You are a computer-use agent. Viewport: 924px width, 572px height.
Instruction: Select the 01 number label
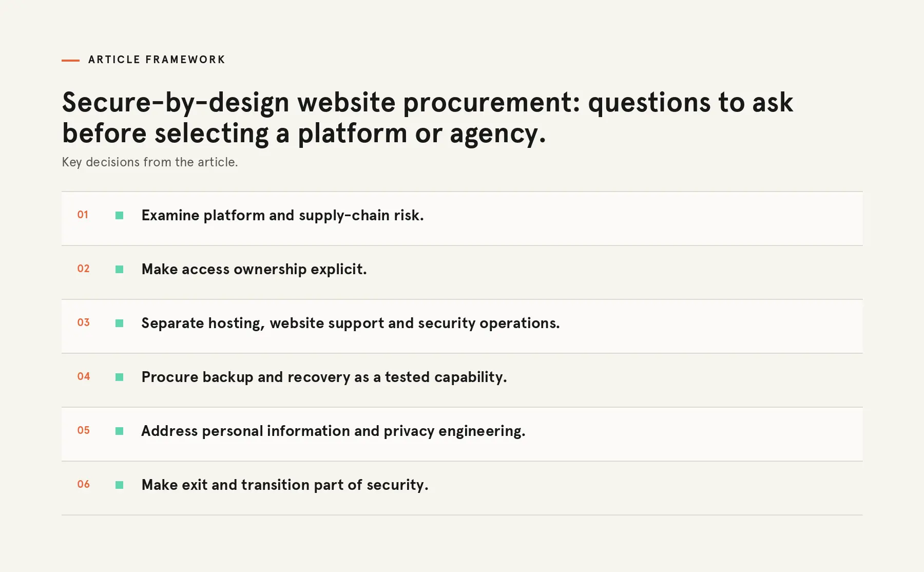pos(83,215)
